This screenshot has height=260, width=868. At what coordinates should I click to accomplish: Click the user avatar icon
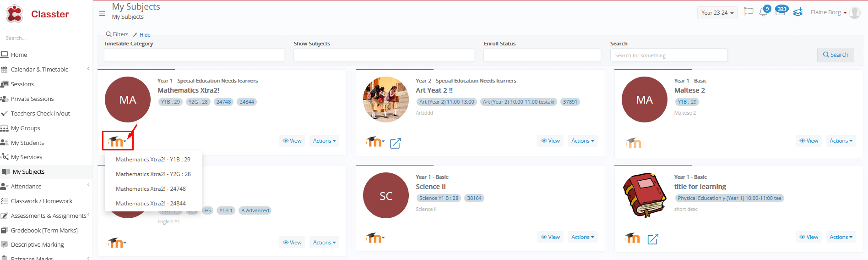854,12
